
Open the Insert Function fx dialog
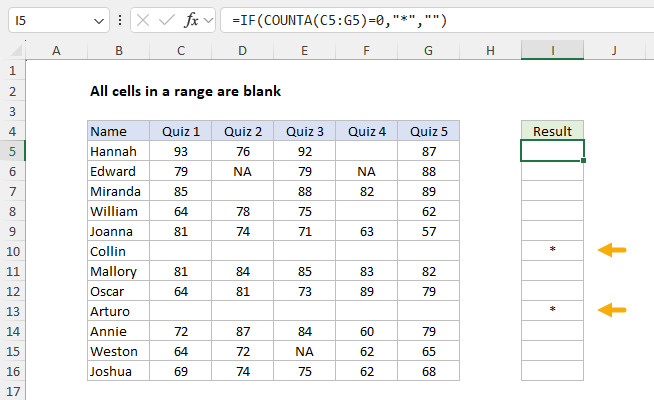(x=191, y=20)
